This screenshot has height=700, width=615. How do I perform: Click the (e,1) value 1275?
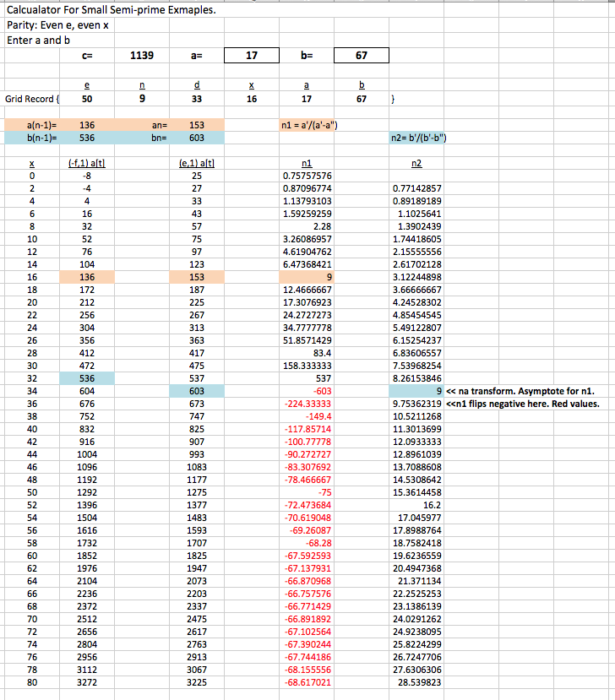click(197, 492)
